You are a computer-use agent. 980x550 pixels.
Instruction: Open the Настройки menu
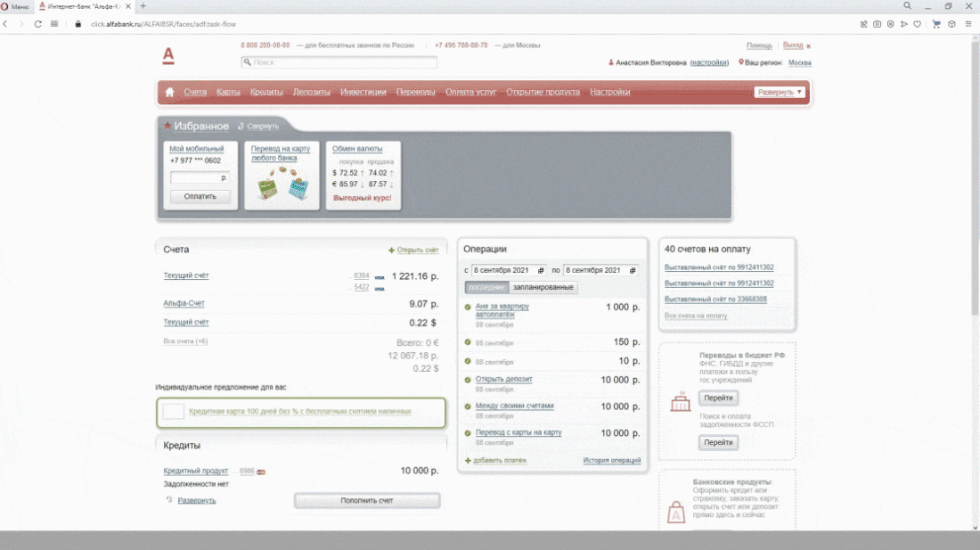click(x=610, y=92)
